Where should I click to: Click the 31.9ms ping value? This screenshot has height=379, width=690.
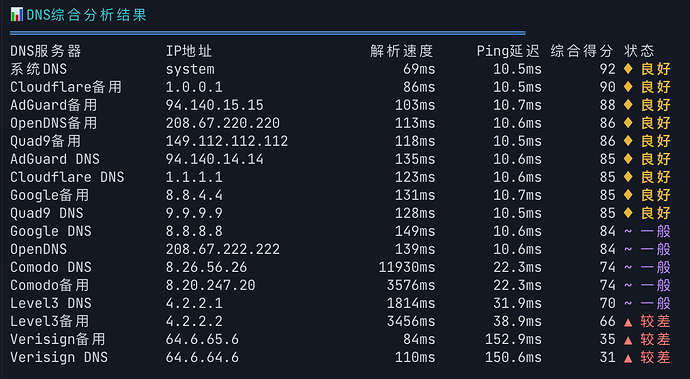coord(517,304)
